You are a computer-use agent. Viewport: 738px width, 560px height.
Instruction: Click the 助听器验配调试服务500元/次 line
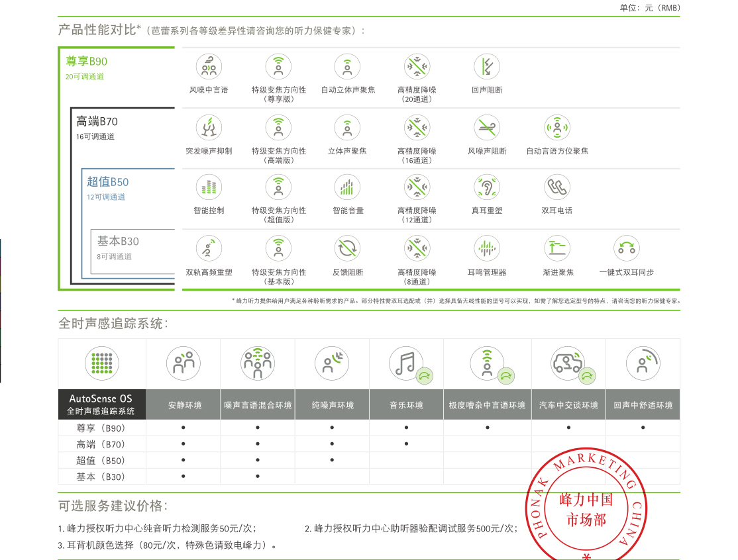point(411,528)
